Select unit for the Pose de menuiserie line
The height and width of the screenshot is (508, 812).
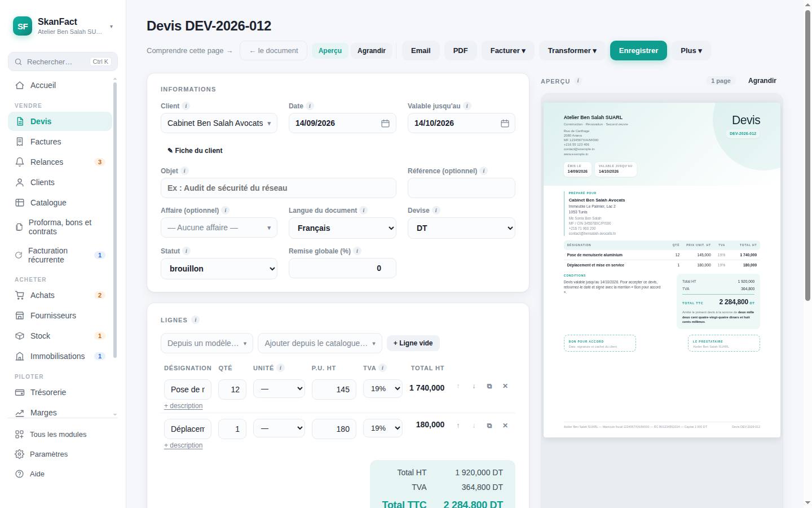click(x=279, y=388)
